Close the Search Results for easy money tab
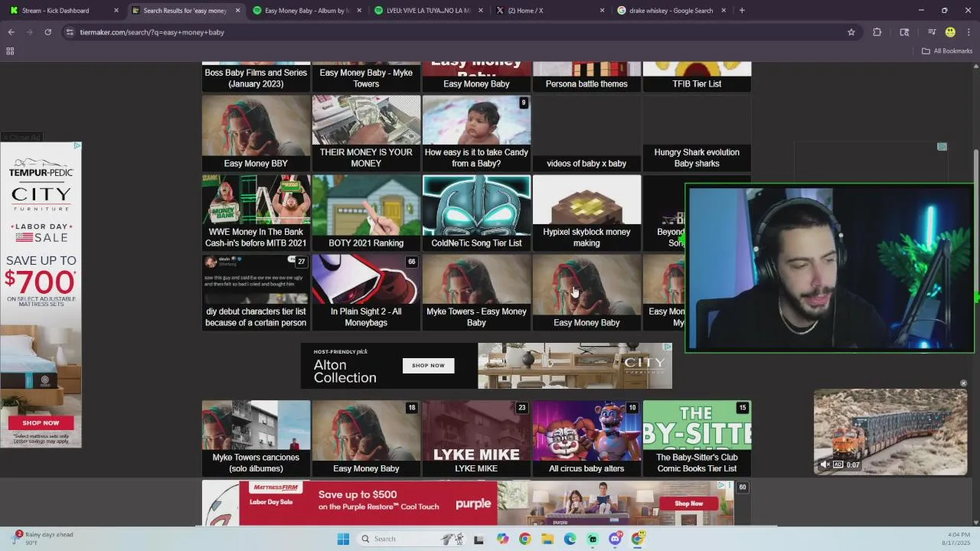 click(x=237, y=11)
